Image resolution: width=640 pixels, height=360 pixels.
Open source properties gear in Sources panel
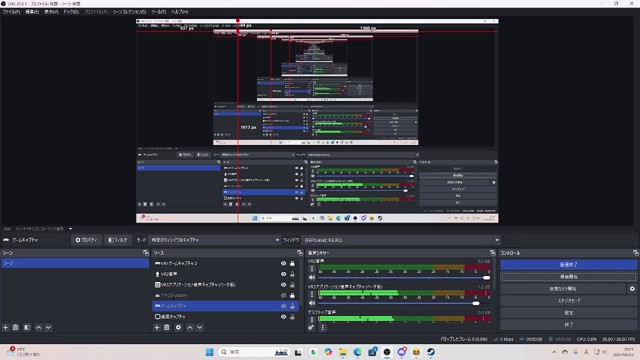(178, 327)
